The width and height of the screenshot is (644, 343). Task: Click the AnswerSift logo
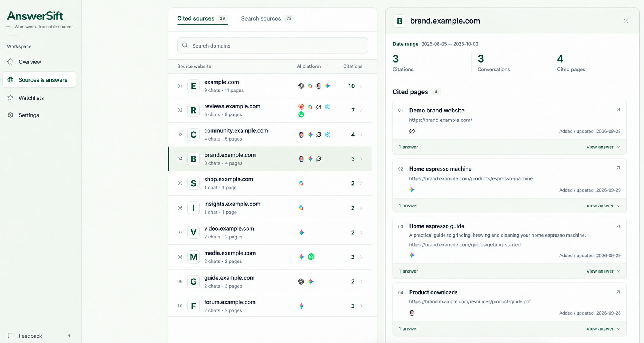(35, 16)
